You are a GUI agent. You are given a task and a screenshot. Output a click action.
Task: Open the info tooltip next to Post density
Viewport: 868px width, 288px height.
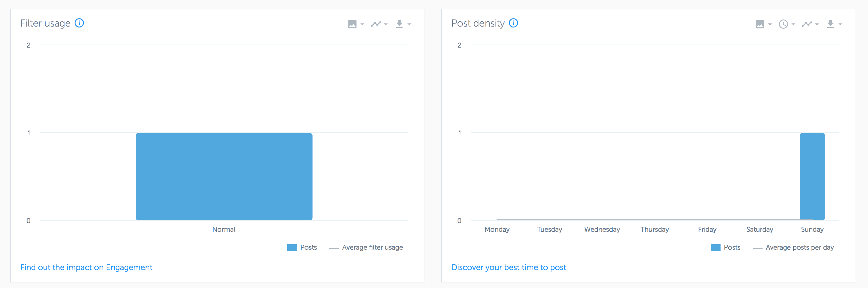click(513, 23)
